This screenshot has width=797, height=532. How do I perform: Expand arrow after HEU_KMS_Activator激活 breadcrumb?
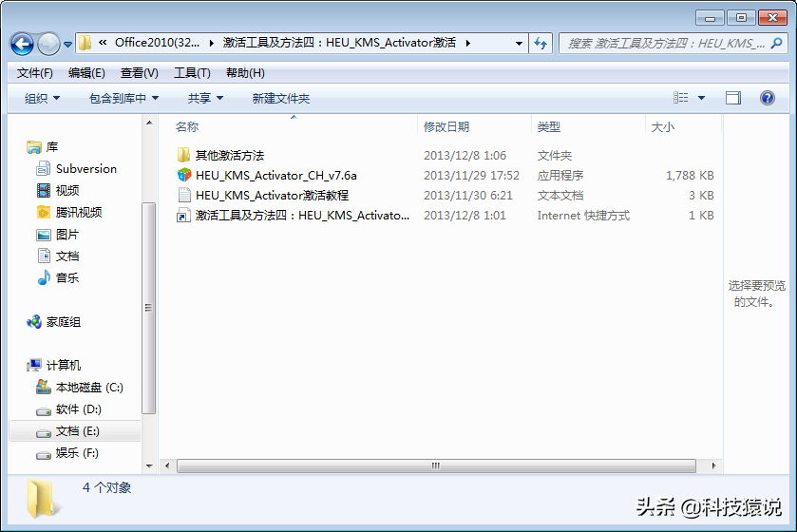467,43
